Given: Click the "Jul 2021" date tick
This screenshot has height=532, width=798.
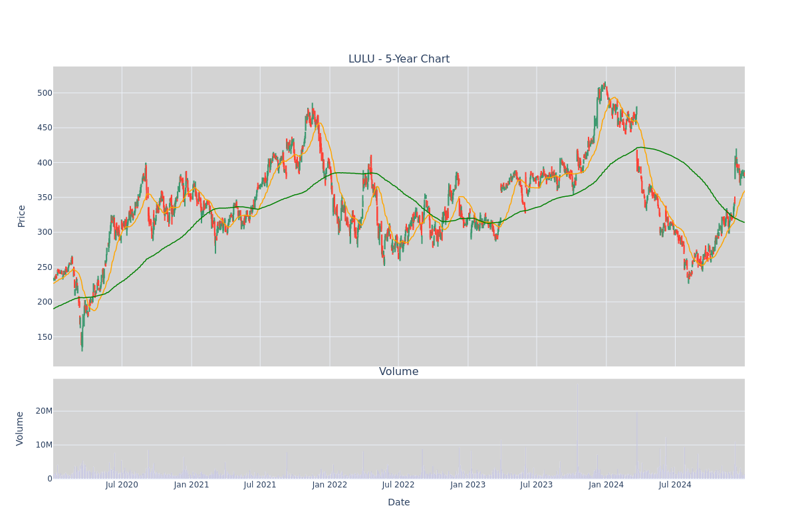Looking at the screenshot, I should click(x=260, y=485).
